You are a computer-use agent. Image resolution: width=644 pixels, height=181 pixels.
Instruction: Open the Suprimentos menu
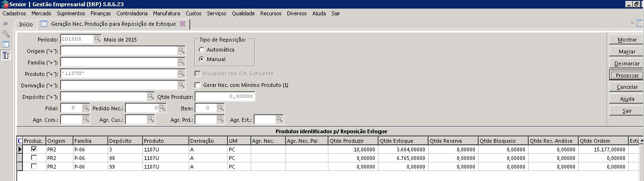coord(71,13)
